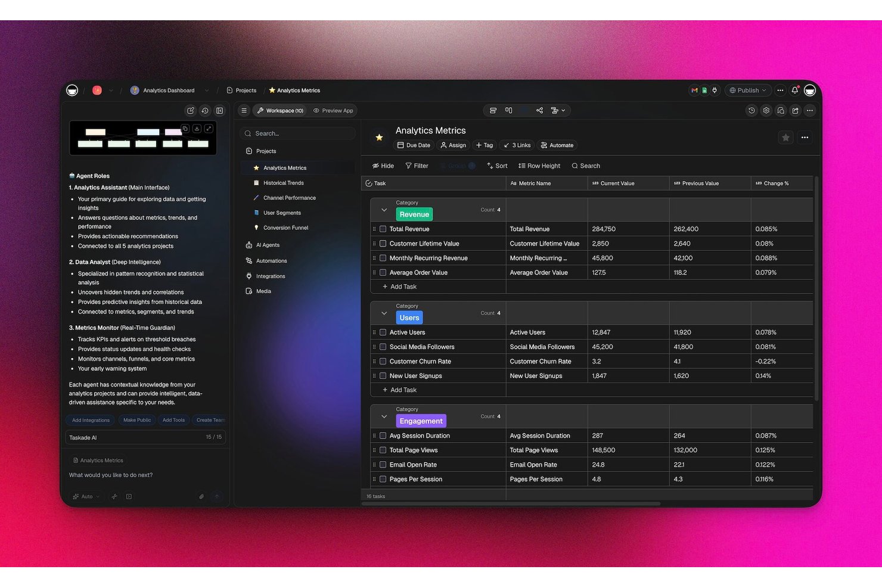Switch to mind map view icon
Screen dimensions: 882x588
[x=539, y=110]
